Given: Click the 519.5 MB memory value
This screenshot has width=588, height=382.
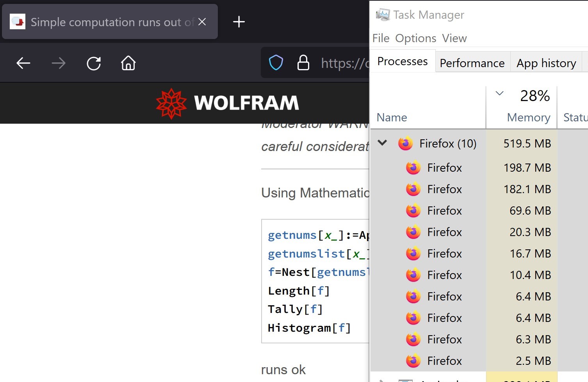Looking at the screenshot, I should [527, 144].
